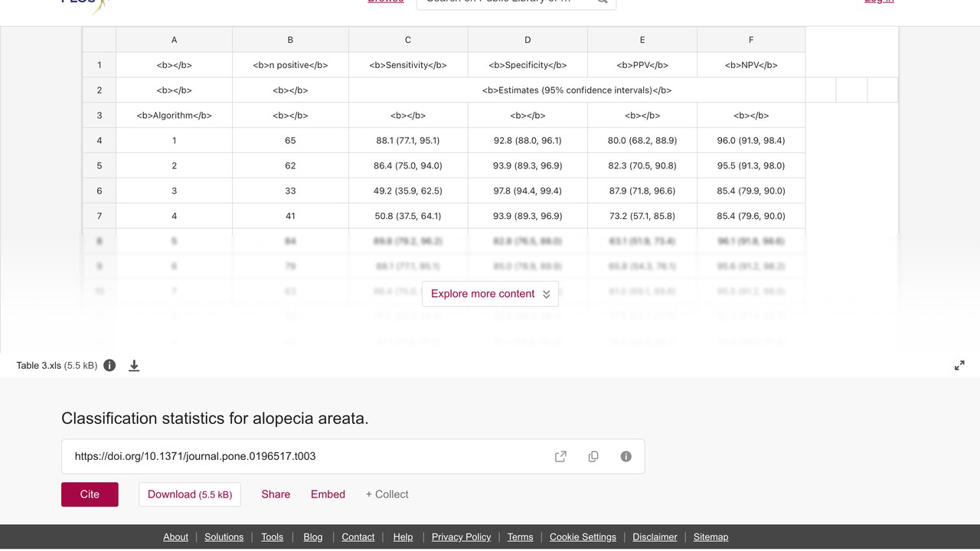This screenshot has width=980, height=551.
Task: Click the info icon inside the DOI field
Action: tap(626, 456)
